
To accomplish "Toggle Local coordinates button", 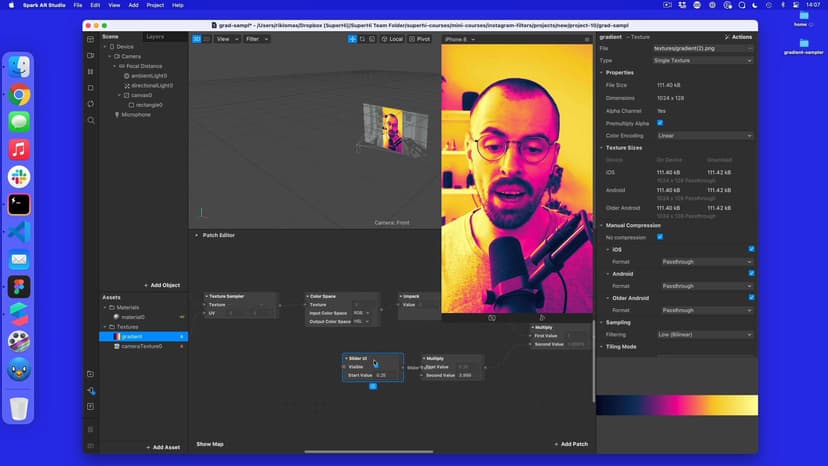I will click(x=392, y=39).
